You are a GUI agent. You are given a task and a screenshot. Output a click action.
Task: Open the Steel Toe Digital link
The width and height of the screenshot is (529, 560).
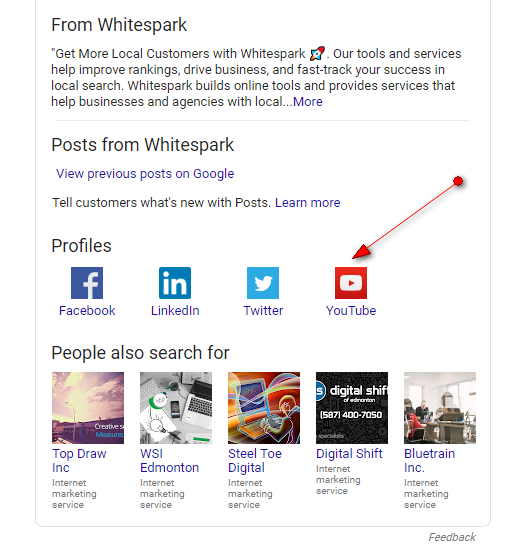click(255, 461)
